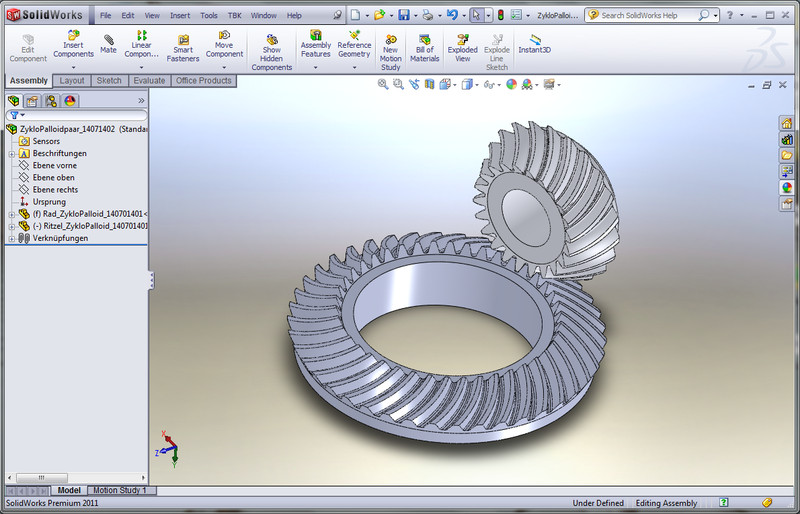Switch to the Evaluate tab

149,81
